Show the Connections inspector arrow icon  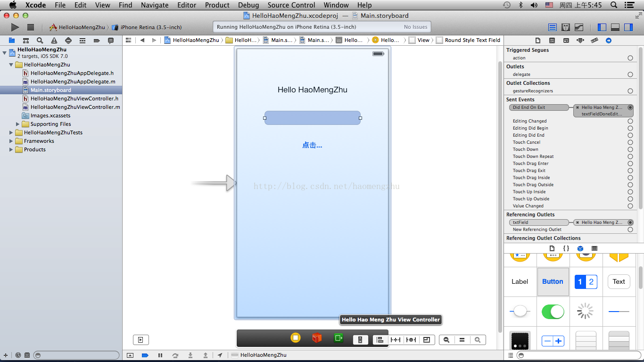click(609, 41)
